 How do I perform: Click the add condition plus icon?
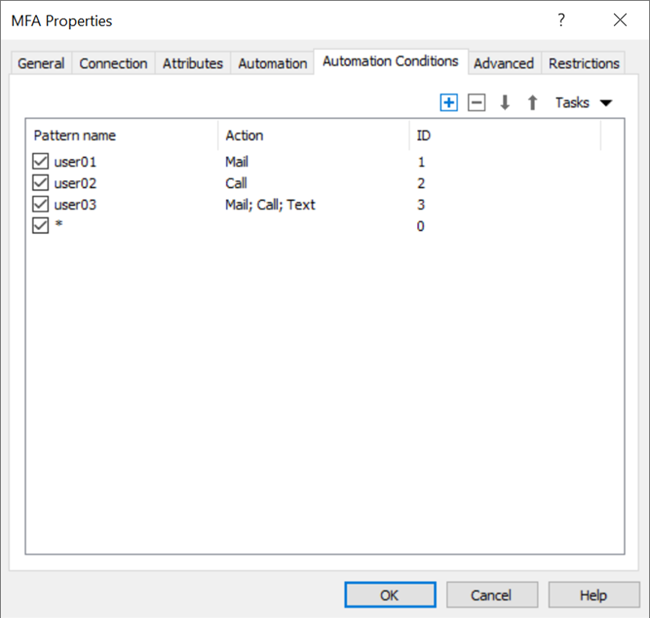(449, 103)
